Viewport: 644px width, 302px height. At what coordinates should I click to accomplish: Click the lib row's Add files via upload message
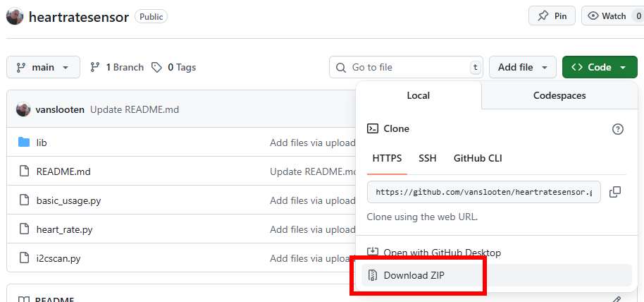tap(313, 143)
